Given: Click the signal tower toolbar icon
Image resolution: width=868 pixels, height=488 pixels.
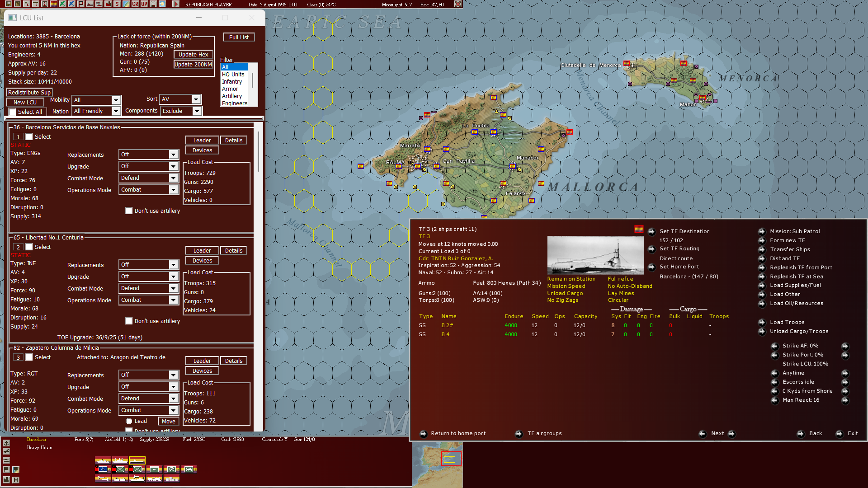Looking at the screenshot, I should click(153, 4).
